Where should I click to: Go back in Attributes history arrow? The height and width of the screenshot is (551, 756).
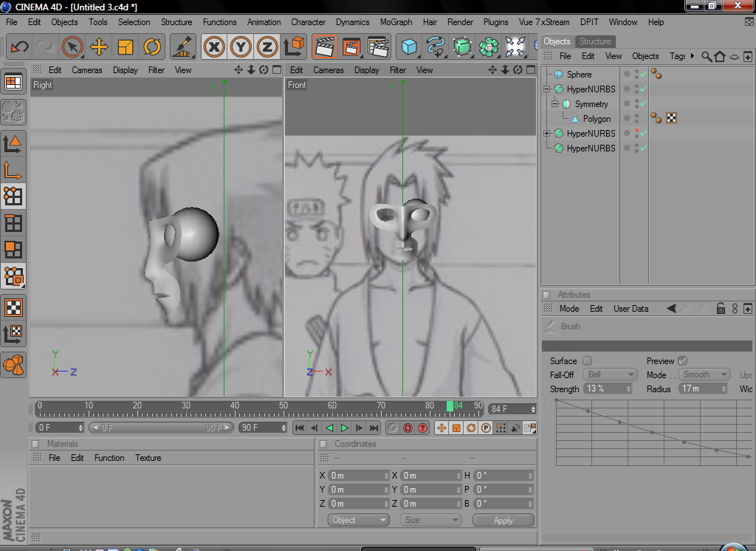(671, 308)
